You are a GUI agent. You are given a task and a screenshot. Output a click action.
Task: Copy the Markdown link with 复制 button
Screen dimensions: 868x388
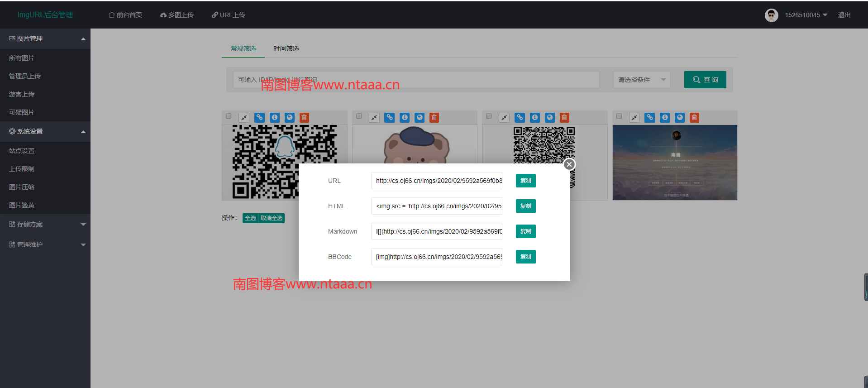click(x=525, y=231)
